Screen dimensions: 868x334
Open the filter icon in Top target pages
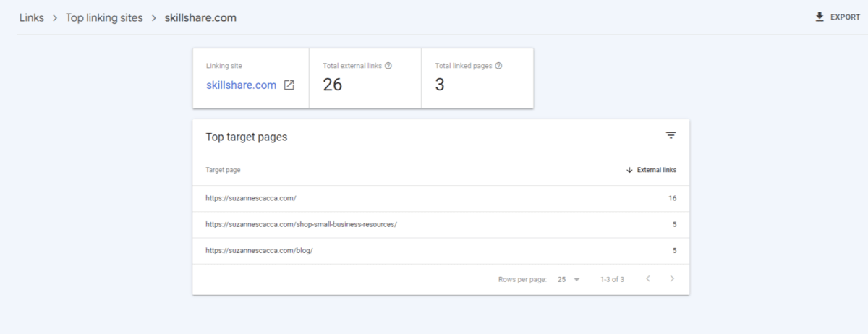671,136
